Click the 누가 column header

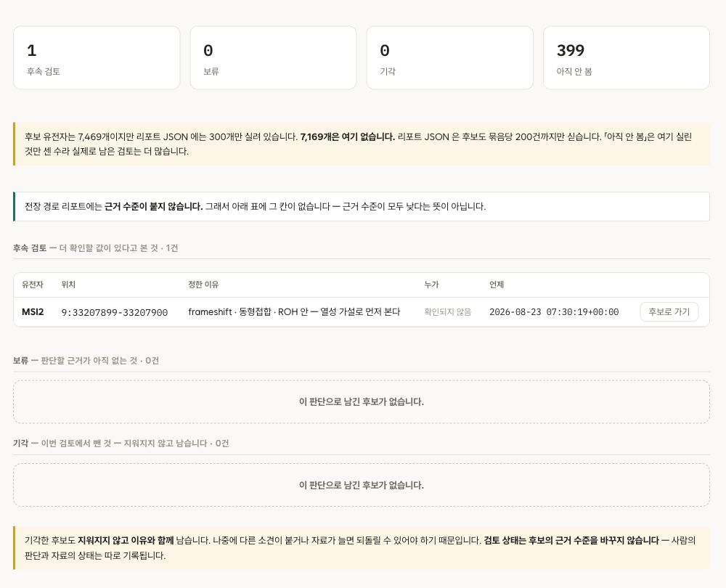pos(431,285)
